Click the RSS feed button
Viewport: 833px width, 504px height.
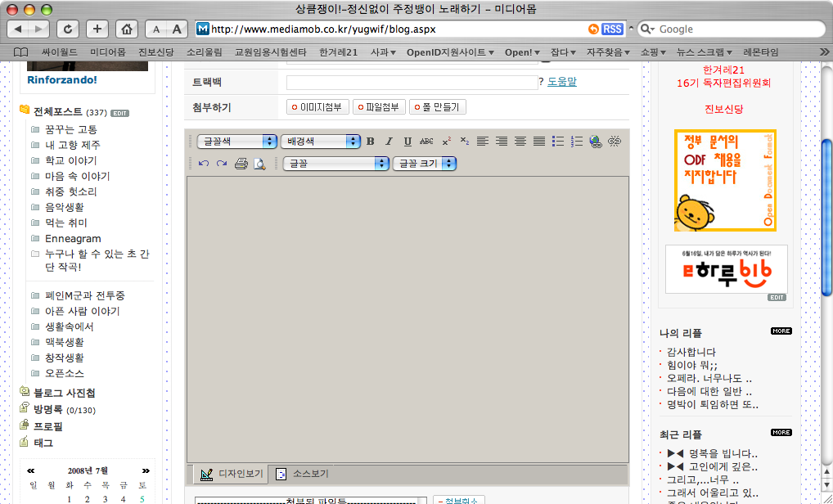[612, 29]
